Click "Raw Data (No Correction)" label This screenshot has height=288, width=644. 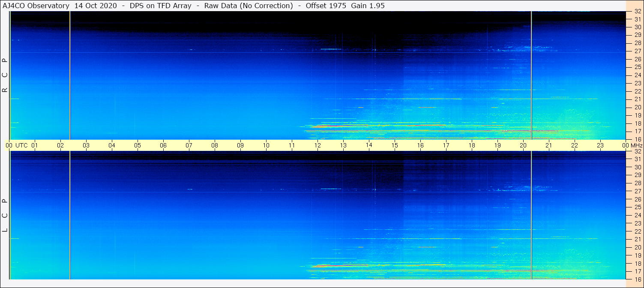pyautogui.click(x=249, y=6)
